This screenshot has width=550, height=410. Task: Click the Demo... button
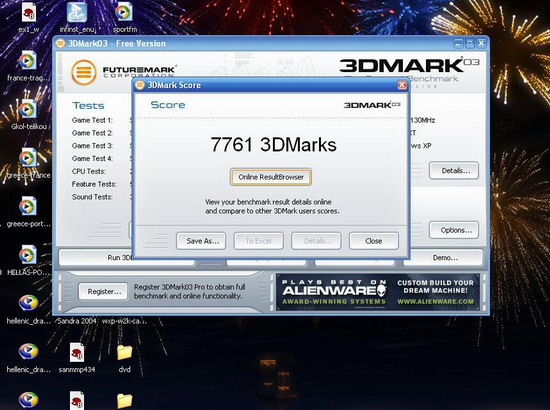[443, 258]
